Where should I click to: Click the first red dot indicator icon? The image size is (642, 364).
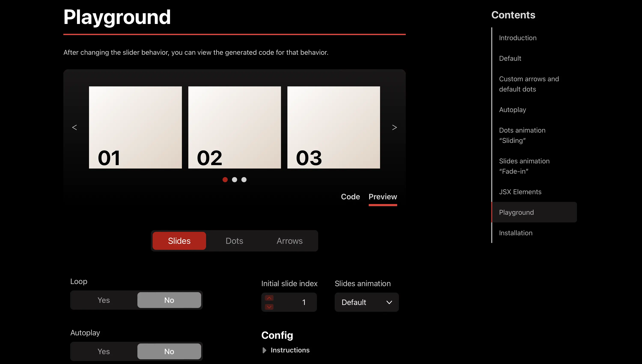coord(225,179)
